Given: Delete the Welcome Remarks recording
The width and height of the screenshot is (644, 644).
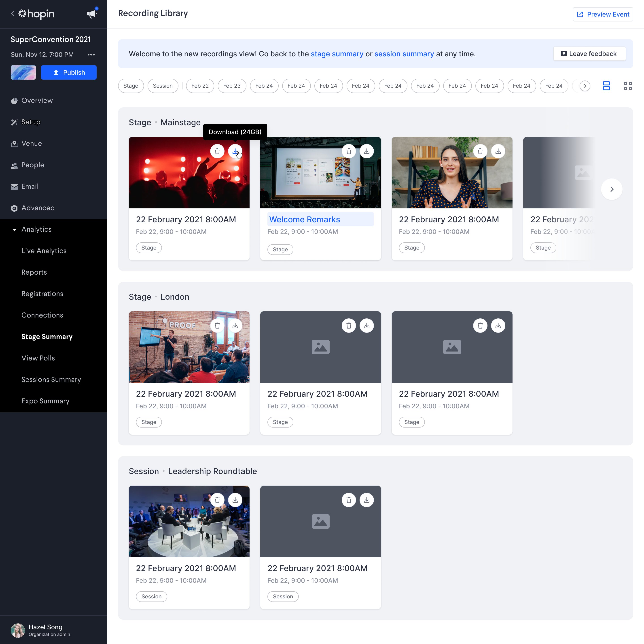Looking at the screenshot, I should pos(349,151).
